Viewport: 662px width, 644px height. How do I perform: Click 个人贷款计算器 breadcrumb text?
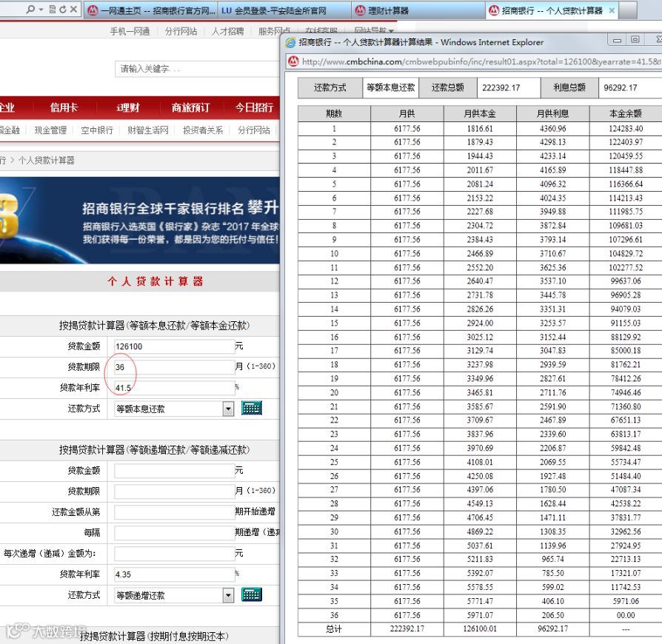click(47, 161)
